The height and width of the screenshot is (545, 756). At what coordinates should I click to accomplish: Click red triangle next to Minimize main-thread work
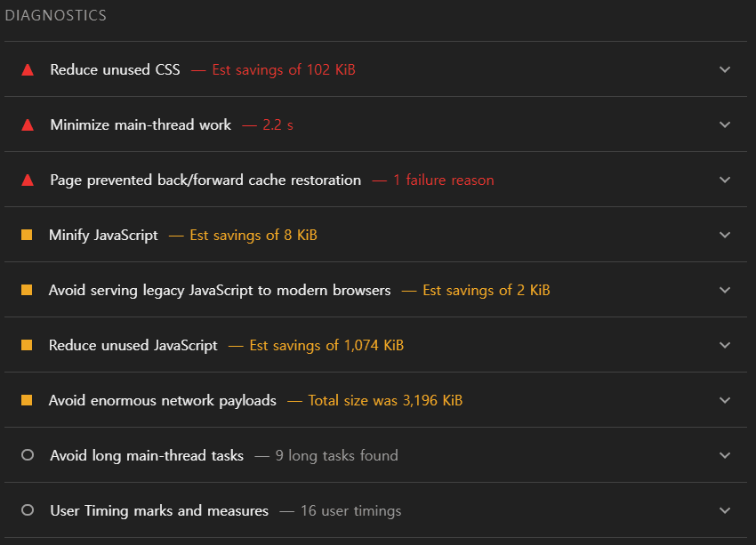pyautogui.click(x=28, y=124)
